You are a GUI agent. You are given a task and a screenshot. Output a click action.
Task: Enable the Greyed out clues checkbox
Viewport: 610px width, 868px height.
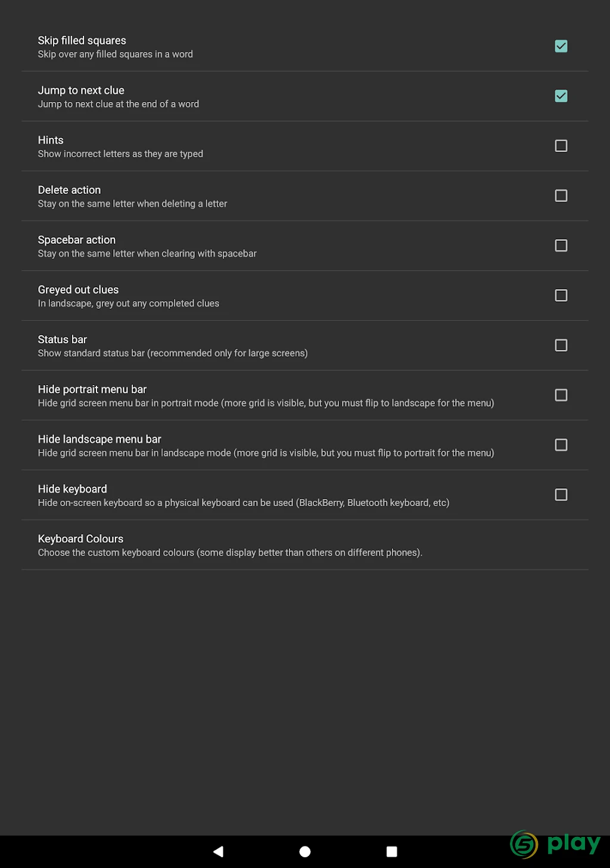561,296
